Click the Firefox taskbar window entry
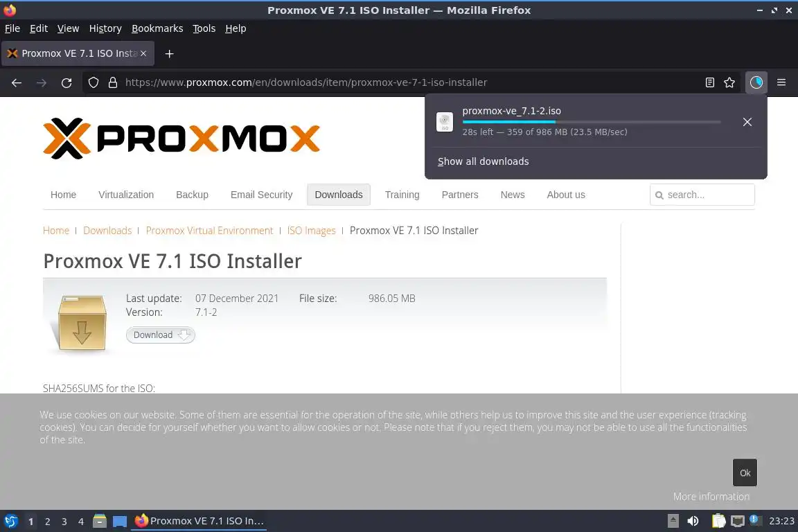Screen dimensions: 798x532 point(199,521)
